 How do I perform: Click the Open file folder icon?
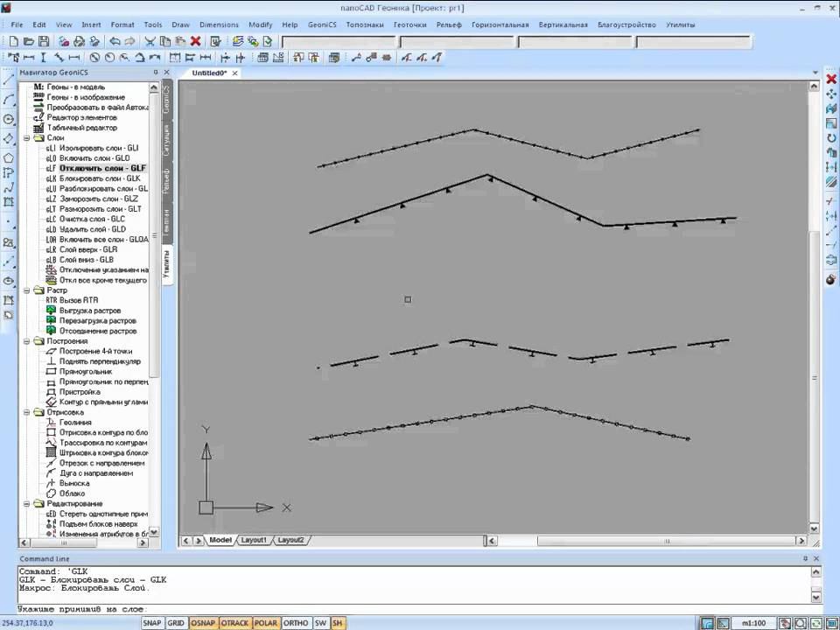29,41
